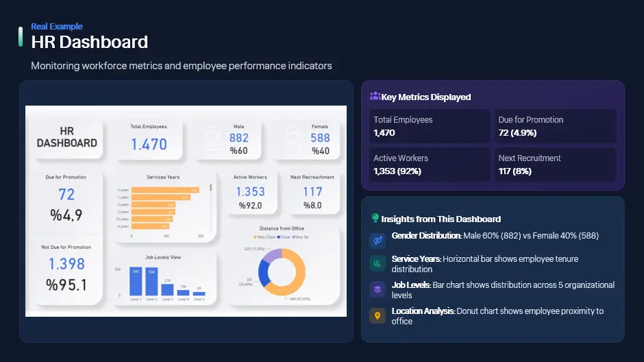The image size is (644, 362).
Task: Click the HR Dashboard slide title
Action: click(x=90, y=42)
